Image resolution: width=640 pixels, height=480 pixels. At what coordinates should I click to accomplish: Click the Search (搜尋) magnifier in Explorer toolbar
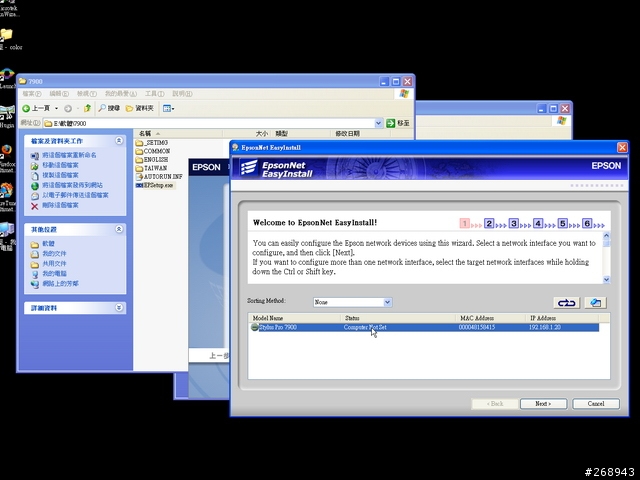pos(102,108)
